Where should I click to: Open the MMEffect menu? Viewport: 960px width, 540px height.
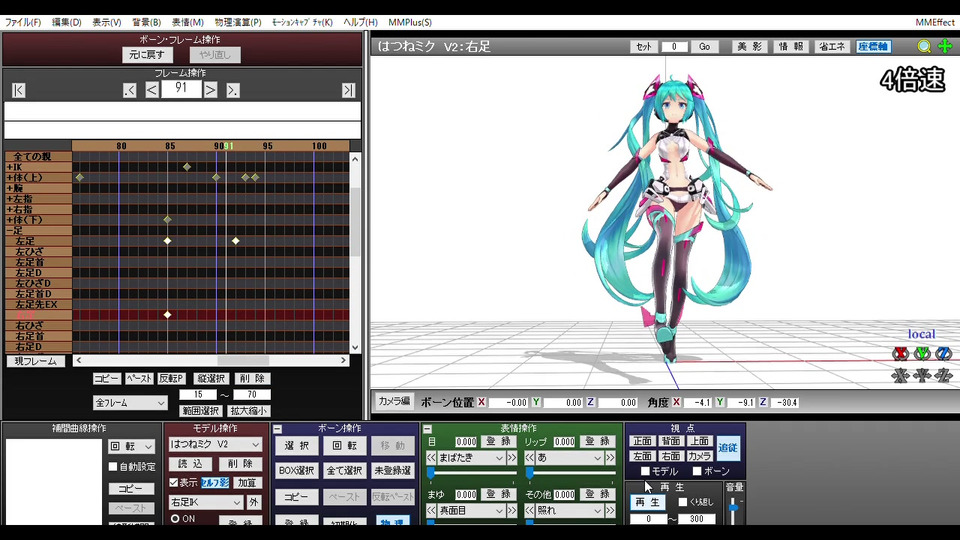click(935, 22)
